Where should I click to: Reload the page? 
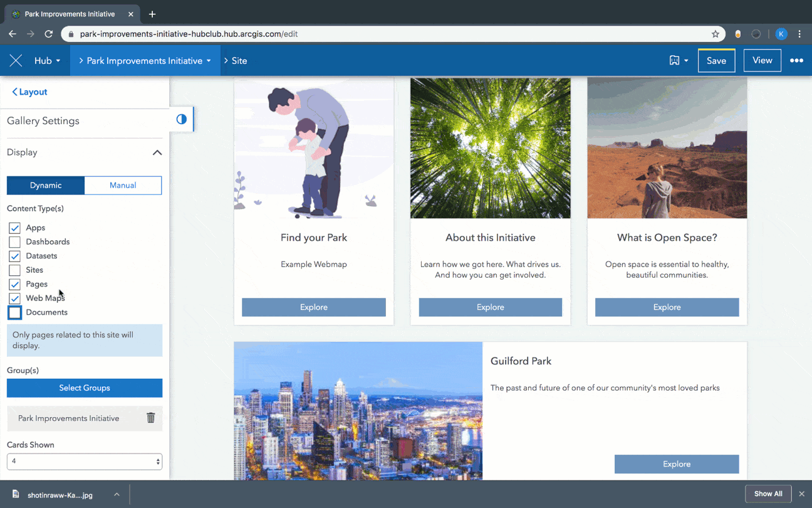click(x=48, y=34)
